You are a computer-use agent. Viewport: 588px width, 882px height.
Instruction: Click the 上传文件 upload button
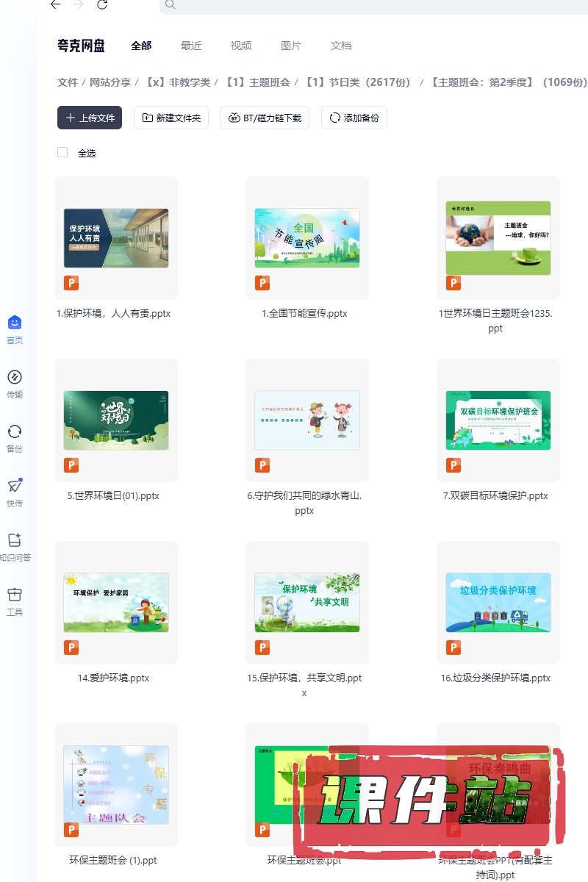90,118
